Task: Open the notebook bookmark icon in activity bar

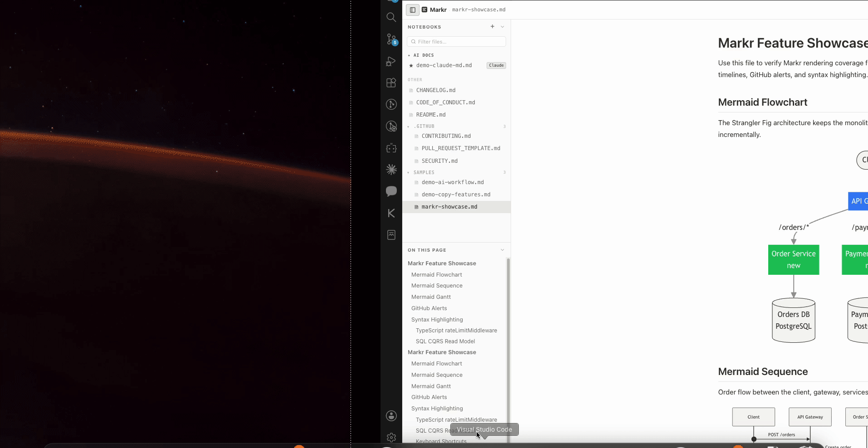Action: pos(391,235)
